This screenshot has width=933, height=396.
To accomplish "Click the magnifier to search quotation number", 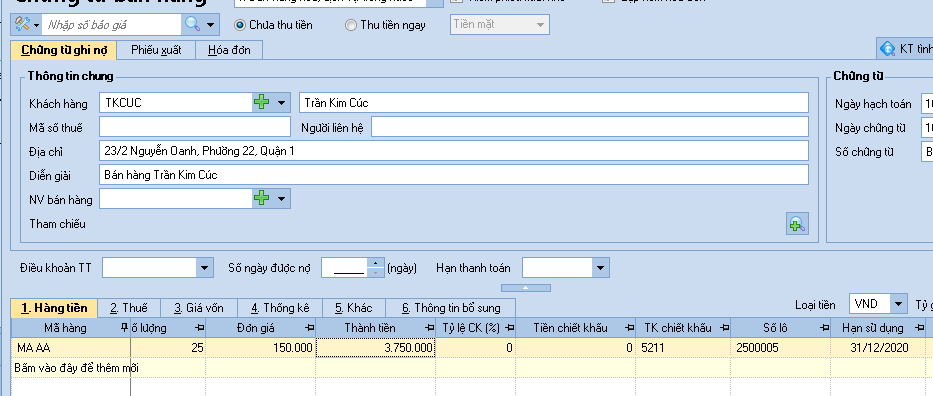I will pyautogui.click(x=192, y=24).
